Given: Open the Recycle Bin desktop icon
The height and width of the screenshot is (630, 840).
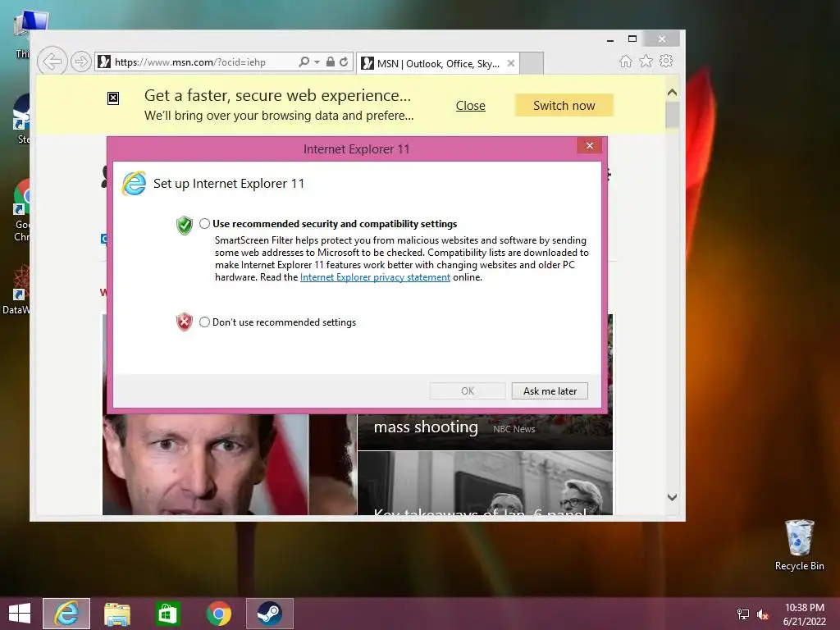Looking at the screenshot, I should [x=799, y=545].
